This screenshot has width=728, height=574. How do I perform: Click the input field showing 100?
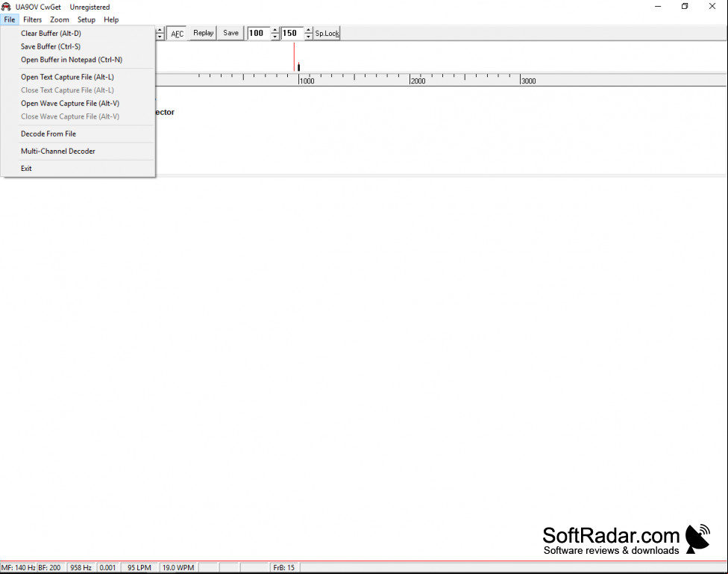point(259,34)
